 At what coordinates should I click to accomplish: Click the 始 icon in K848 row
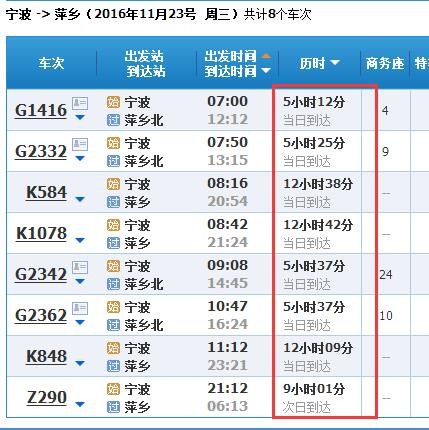point(113,348)
